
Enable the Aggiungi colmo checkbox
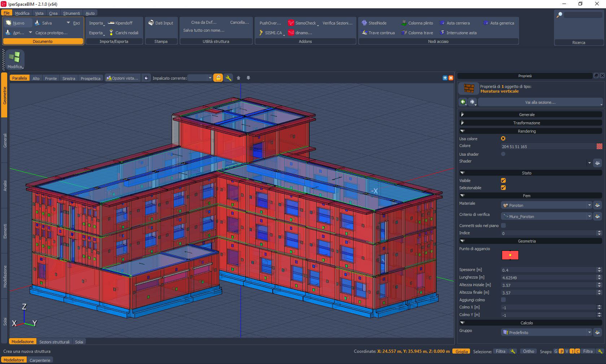(x=503, y=300)
